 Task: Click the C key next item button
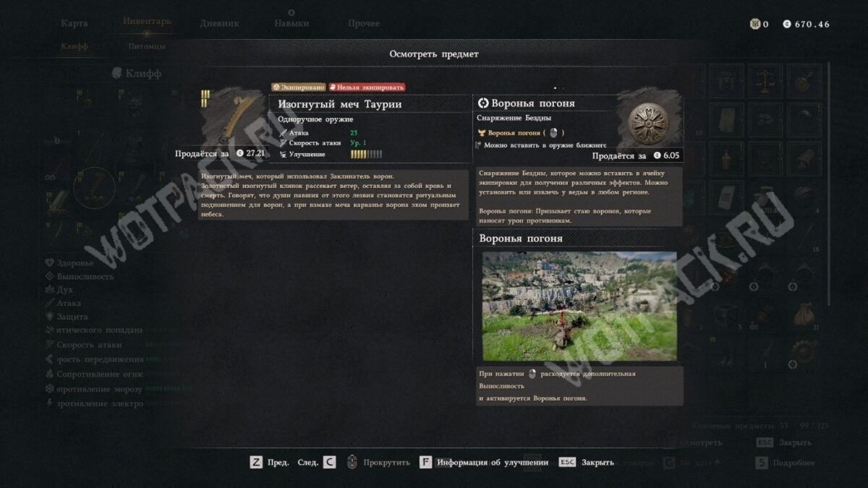tap(329, 462)
